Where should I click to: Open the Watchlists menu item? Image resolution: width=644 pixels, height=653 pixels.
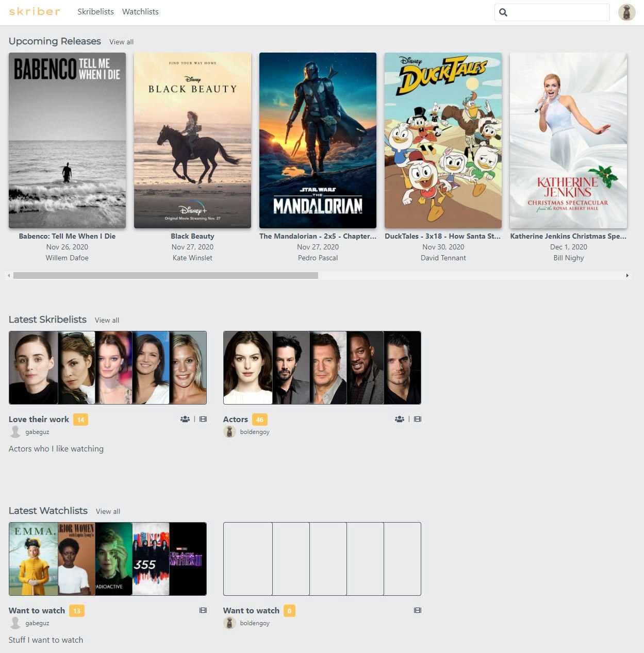pos(140,11)
